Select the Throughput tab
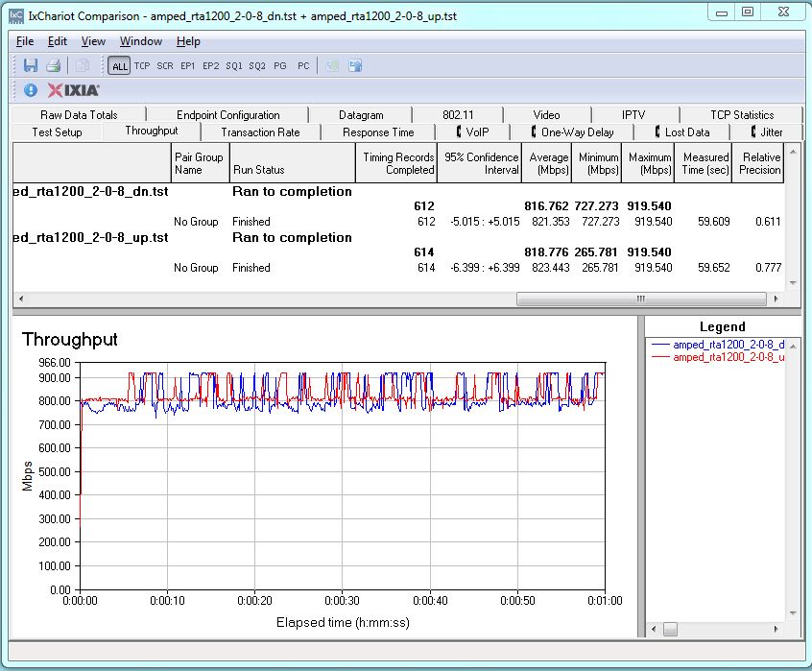This screenshot has width=812, height=671. (x=152, y=131)
